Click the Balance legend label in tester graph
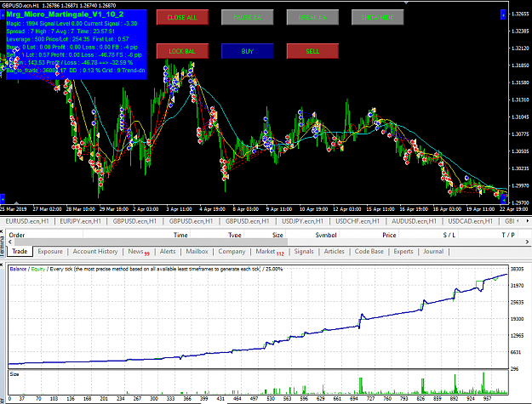The height and width of the screenshot is (404, 532). 18,269
